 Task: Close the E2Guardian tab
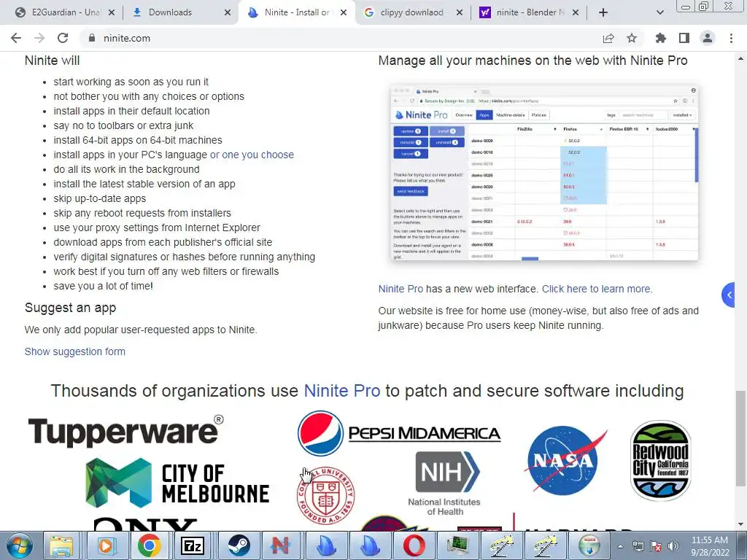[x=112, y=12]
